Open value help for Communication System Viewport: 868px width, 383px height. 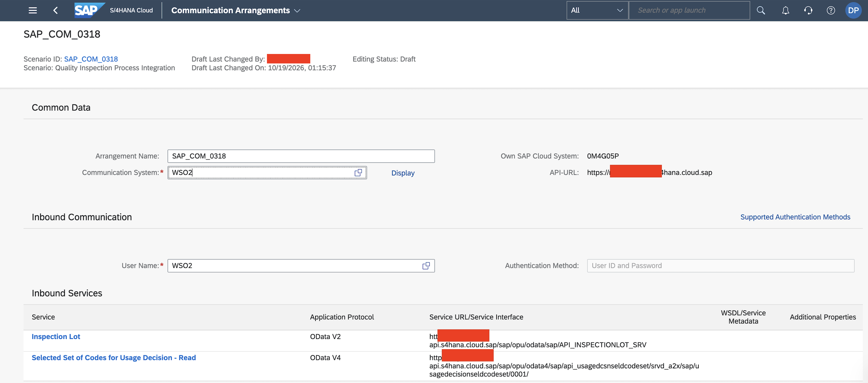[x=358, y=173]
